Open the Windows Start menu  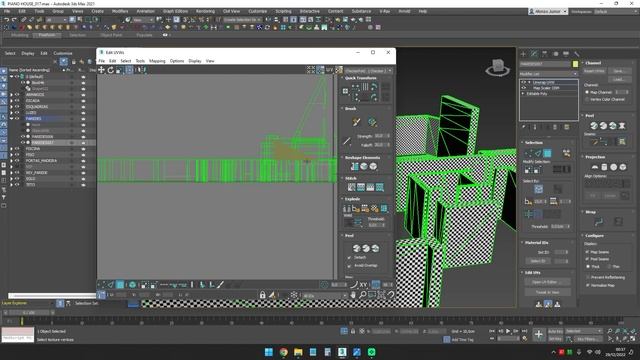[269, 352]
